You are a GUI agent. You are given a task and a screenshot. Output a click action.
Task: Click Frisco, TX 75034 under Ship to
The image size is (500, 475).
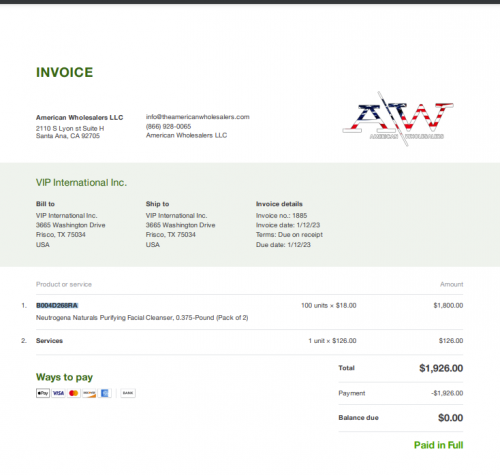point(171,234)
